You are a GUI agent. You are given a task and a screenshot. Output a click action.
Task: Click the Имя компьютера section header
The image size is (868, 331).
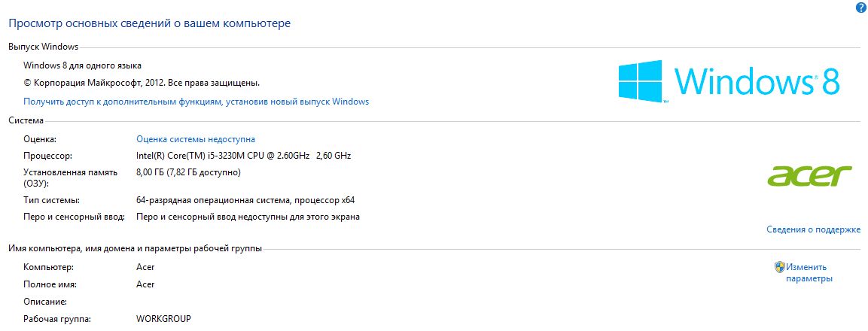pos(135,248)
